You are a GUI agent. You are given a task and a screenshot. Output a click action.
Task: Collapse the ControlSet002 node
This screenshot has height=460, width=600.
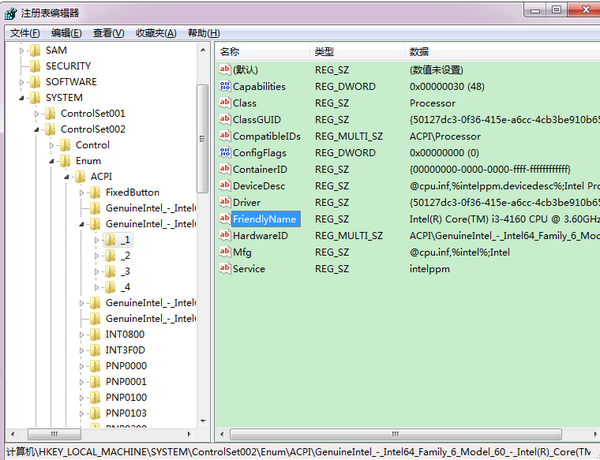point(36,130)
